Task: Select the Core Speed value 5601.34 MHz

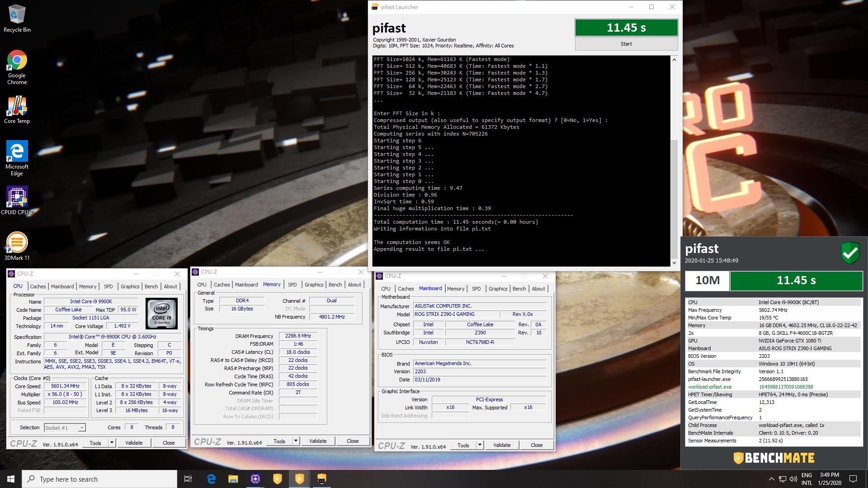Action: tap(65, 386)
